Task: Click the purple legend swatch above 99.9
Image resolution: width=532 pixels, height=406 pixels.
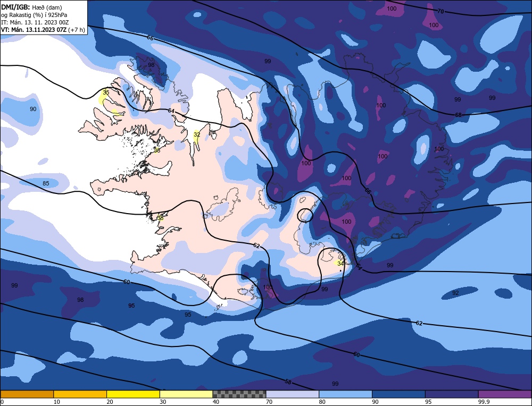Action: click(505, 394)
